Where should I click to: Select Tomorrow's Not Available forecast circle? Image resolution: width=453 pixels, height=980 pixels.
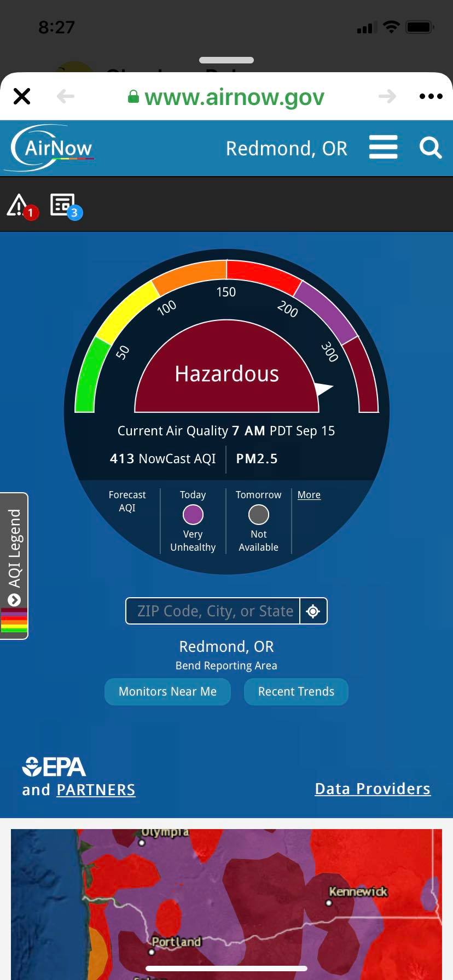pos(259,515)
